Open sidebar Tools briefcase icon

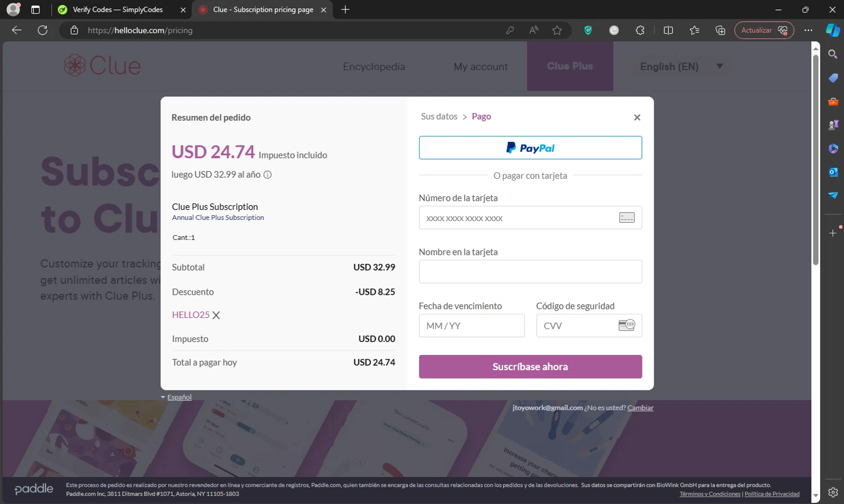[x=833, y=102]
